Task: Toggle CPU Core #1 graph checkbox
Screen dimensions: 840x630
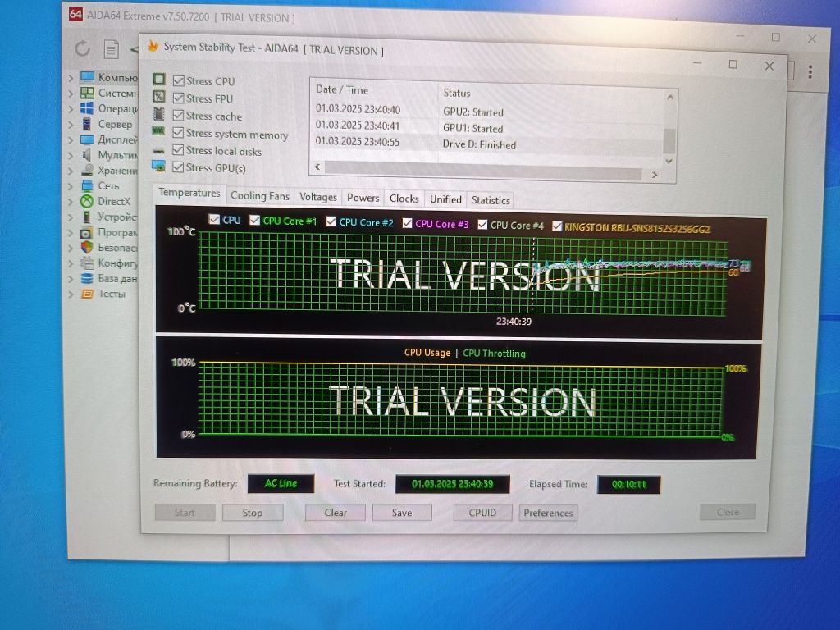Action: 255,220
